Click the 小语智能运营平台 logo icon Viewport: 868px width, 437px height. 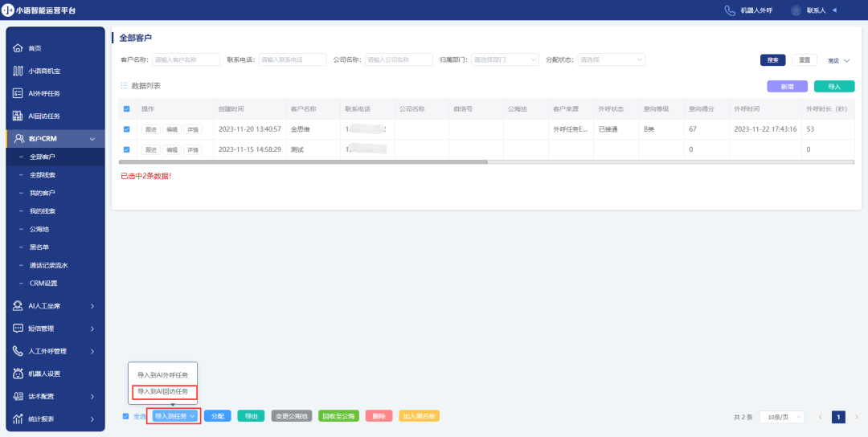[x=8, y=10]
